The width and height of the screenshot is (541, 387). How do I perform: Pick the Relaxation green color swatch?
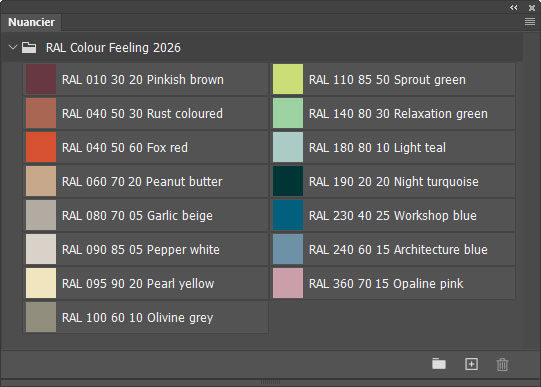pos(288,113)
